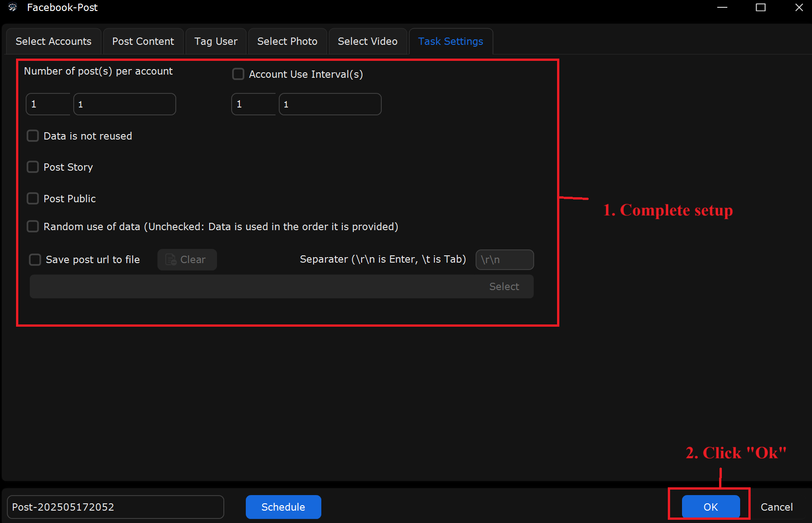Switch to the Post Content tab

[x=143, y=41]
